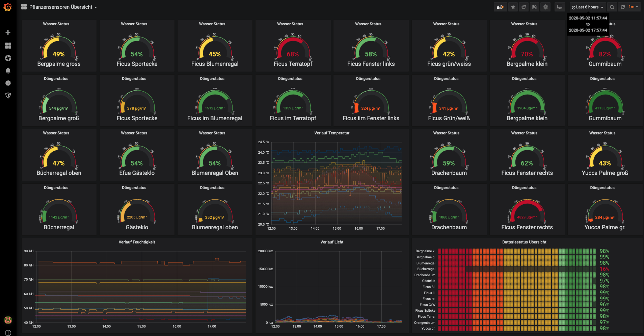Expand the 1m refresh interval dropdown
The width and height of the screenshot is (644, 336).
[x=634, y=7]
